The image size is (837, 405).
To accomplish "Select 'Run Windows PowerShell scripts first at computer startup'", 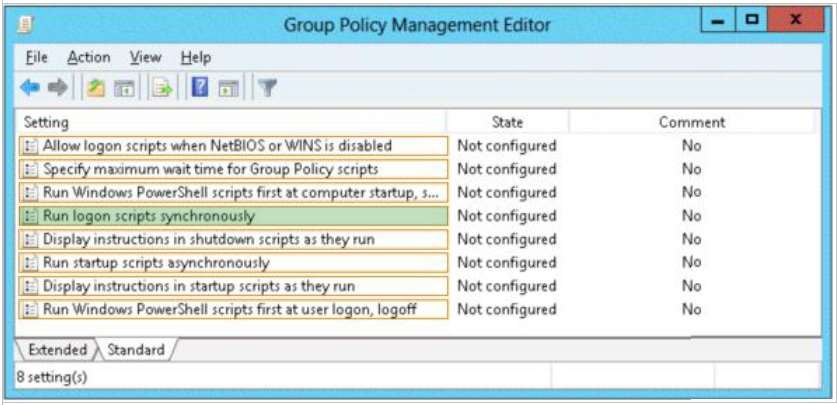I will coord(233,192).
